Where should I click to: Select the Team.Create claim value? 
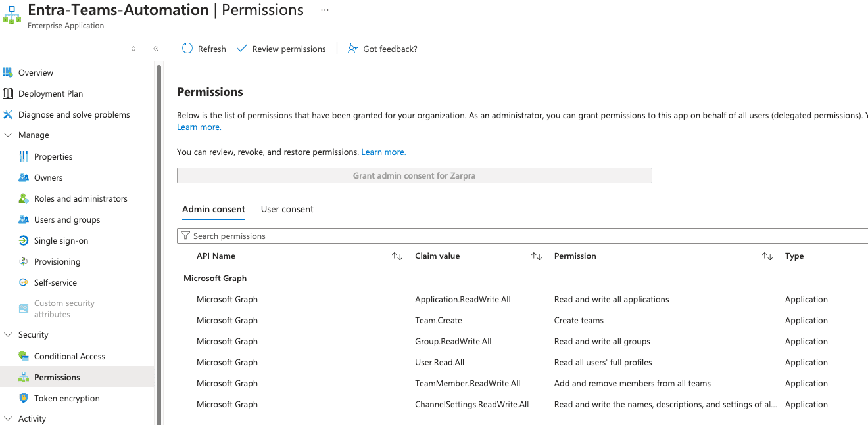click(x=439, y=320)
